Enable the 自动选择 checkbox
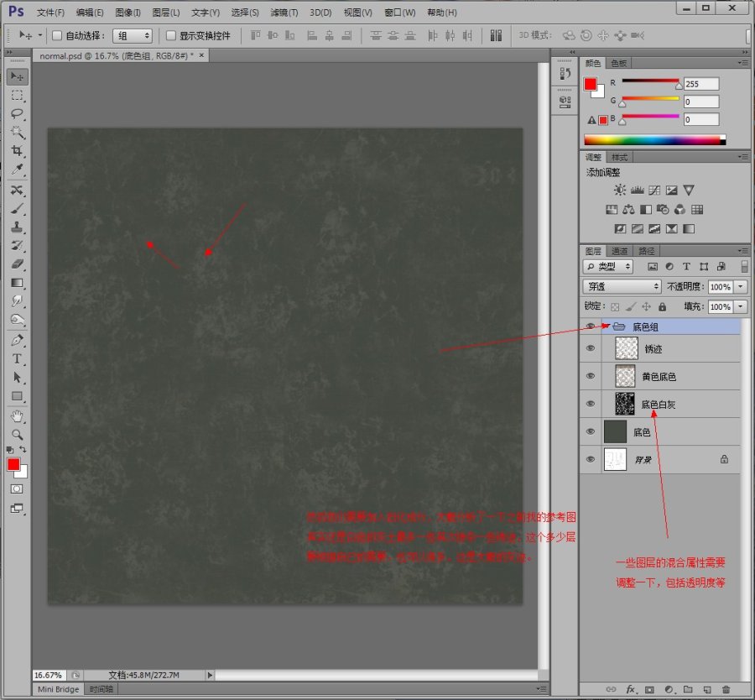The height and width of the screenshot is (700, 755). (58, 36)
